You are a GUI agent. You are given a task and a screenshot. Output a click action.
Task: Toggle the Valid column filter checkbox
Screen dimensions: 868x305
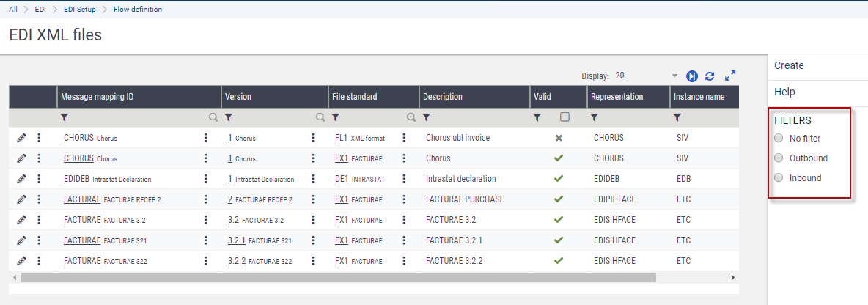point(564,117)
